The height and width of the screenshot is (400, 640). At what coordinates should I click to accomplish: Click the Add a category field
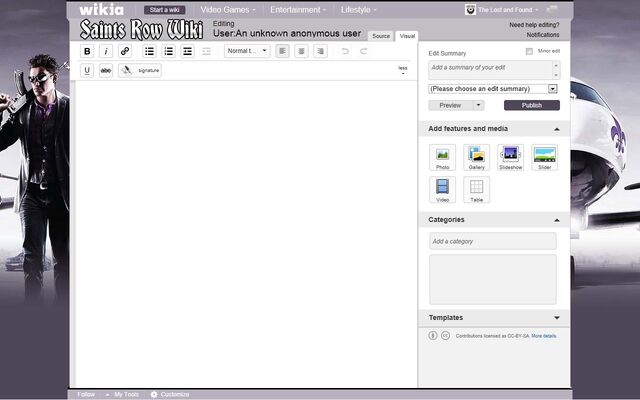pyautogui.click(x=493, y=241)
